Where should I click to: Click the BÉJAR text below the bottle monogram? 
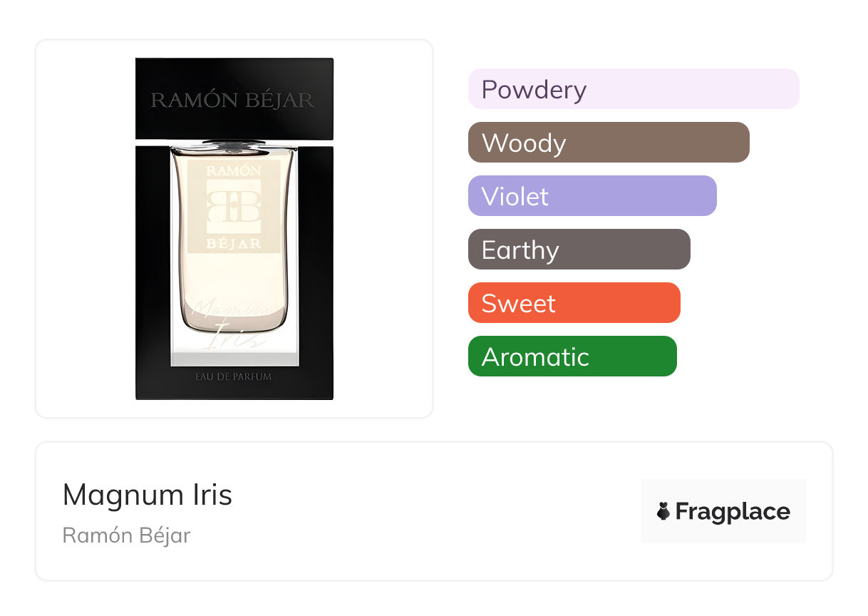pyautogui.click(x=234, y=243)
